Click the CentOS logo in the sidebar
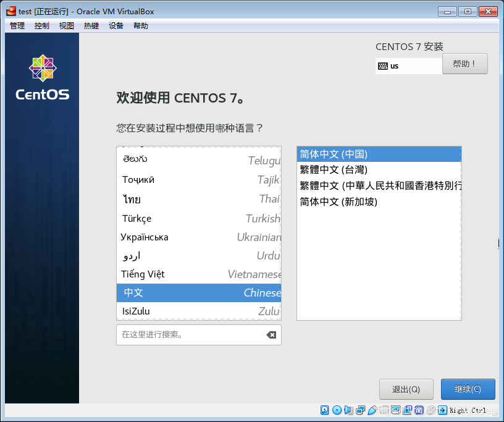 (43, 77)
